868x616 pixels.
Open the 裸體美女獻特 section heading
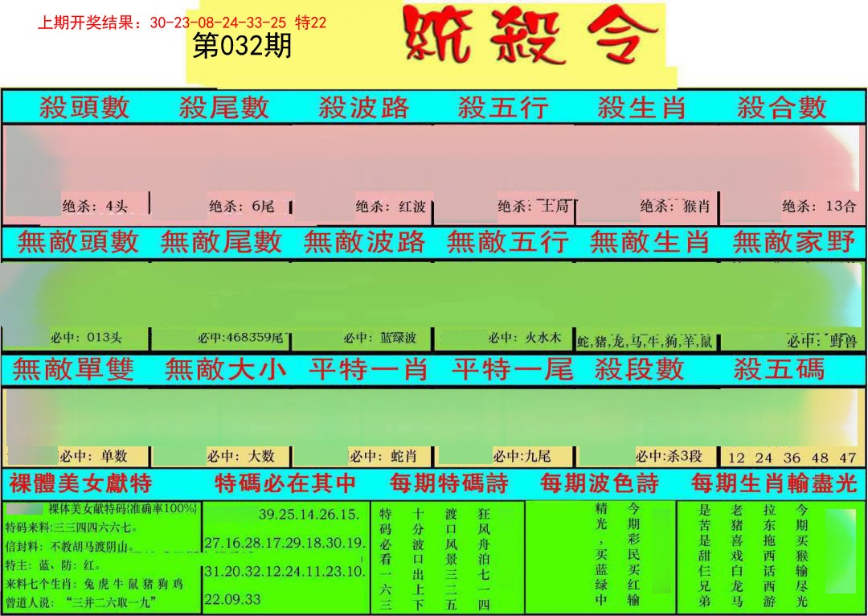(x=80, y=483)
